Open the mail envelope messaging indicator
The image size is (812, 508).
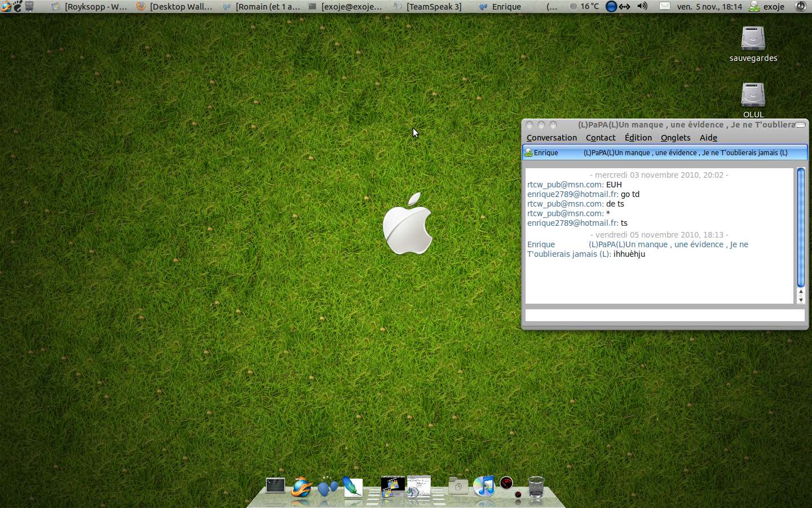(x=665, y=7)
